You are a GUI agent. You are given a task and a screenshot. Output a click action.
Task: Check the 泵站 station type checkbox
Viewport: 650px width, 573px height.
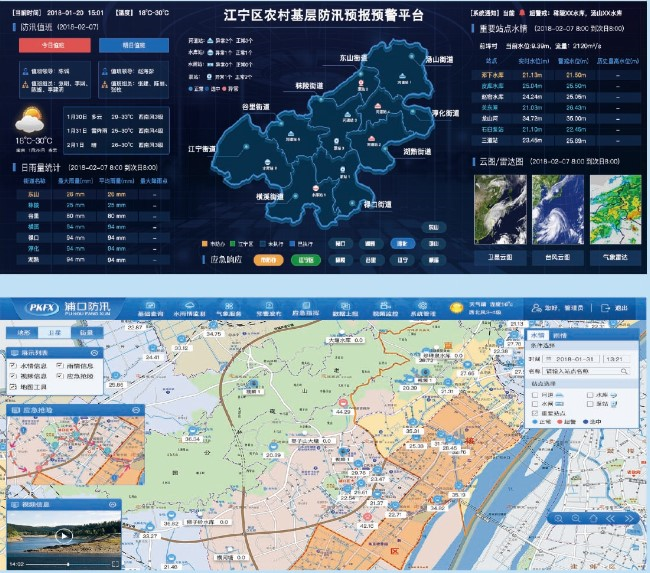(x=590, y=404)
